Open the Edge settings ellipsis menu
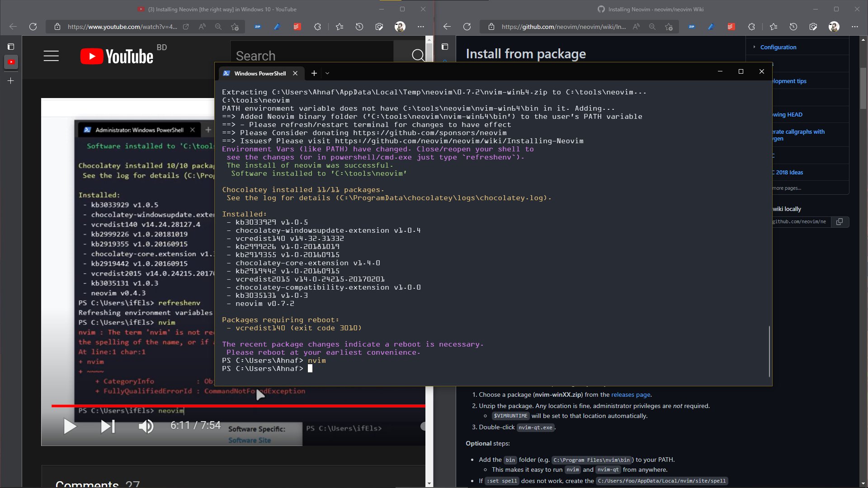 pos(421,27)
